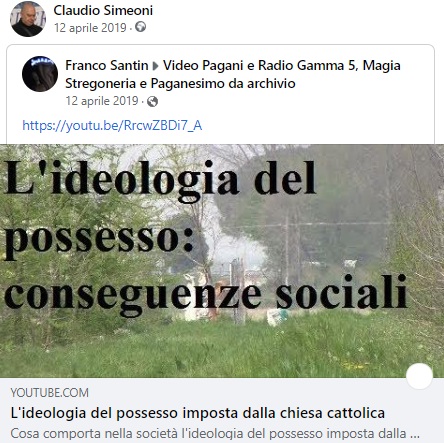This screenshot has height=443, width=444.
Task: Click the description starting 'Cosa comporta nella società'
Action: point(215,434)
